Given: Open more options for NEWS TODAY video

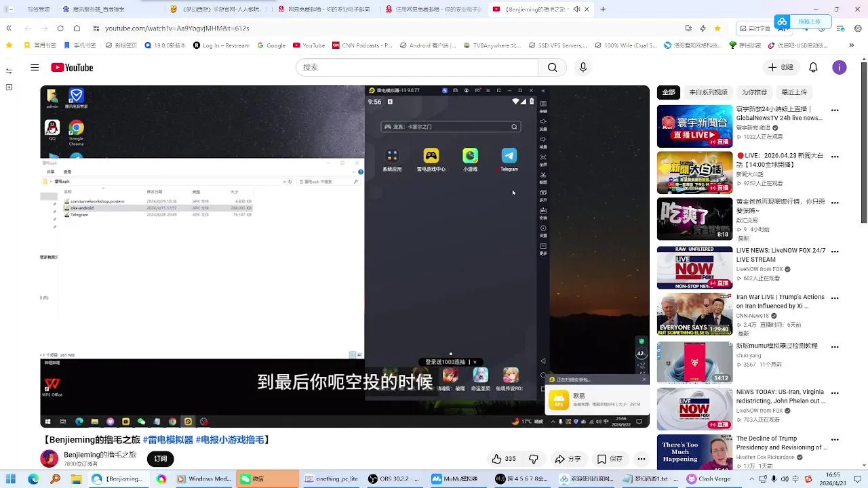Looking at the screenshot, I should [x=835, y=392].
